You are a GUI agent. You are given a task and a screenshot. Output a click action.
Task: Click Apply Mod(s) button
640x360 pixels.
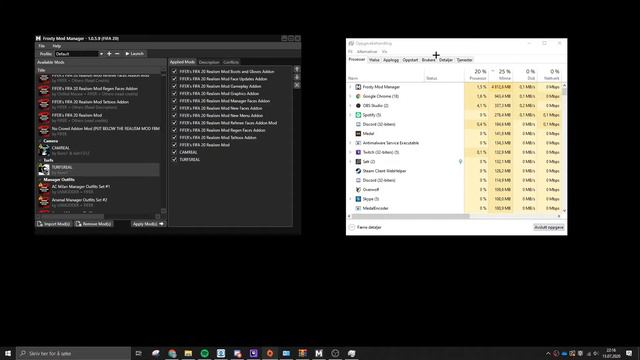coord(149,224)
